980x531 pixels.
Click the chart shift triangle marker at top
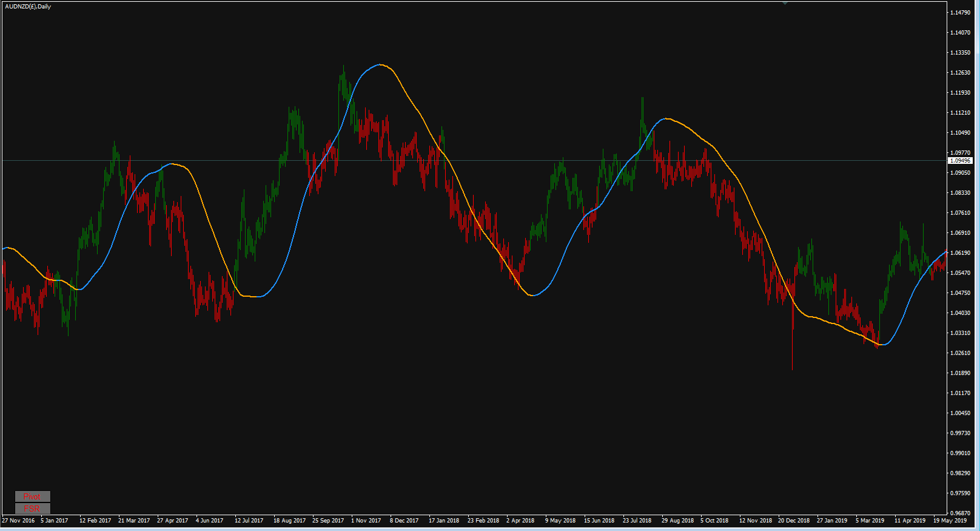pos(785,3)
